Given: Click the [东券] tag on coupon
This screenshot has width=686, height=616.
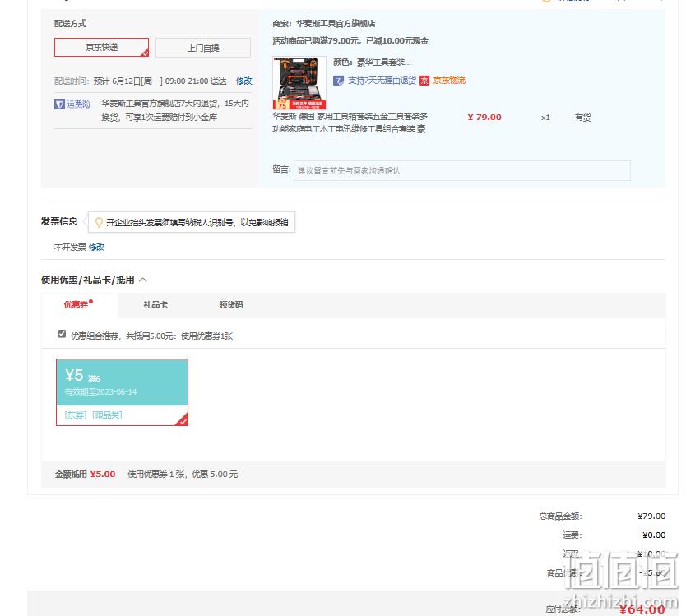Looking at the screenshot, I should coord(76,415).
